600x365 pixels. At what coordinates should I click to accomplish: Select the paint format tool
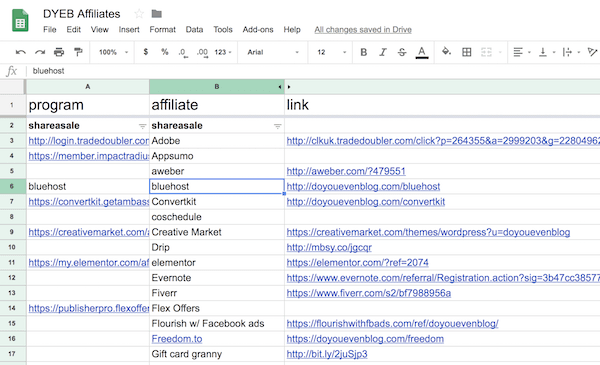[78, 52]
